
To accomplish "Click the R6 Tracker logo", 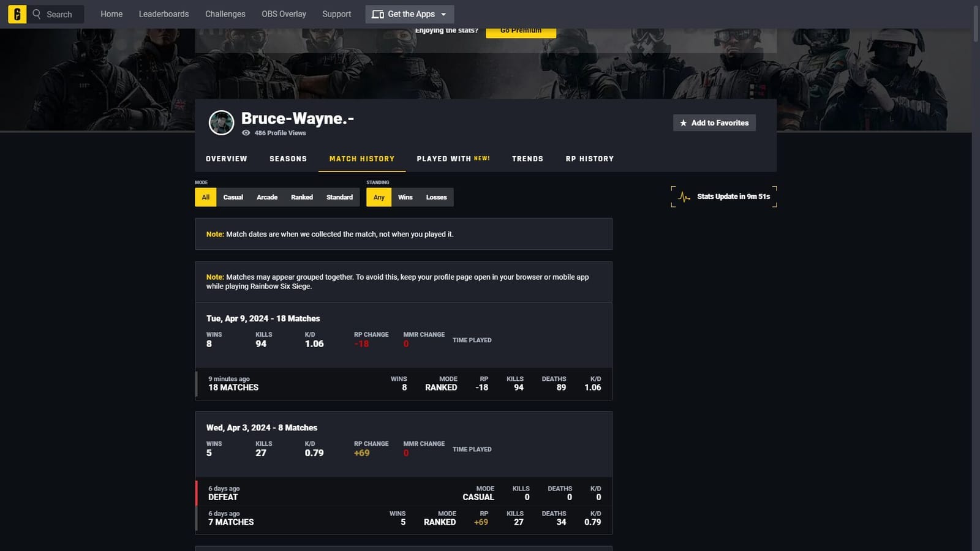I will click(x=17, y=13).
